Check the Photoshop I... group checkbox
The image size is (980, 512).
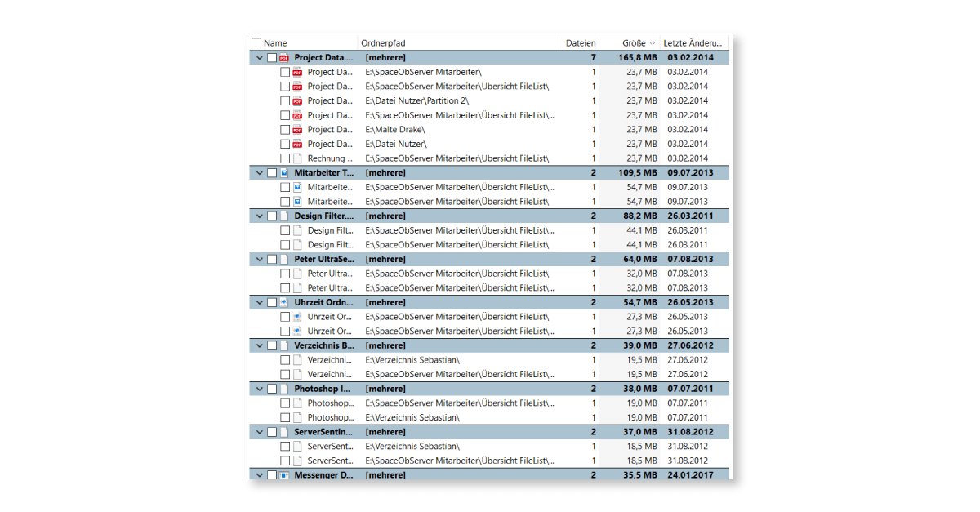point(272,390)
